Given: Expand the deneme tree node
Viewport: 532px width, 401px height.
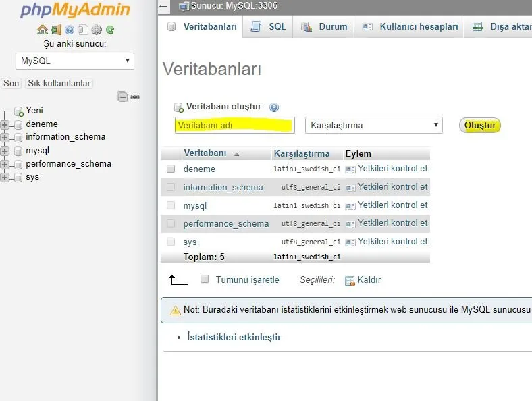Looking at the screenshot, I should tap(5, 124).
